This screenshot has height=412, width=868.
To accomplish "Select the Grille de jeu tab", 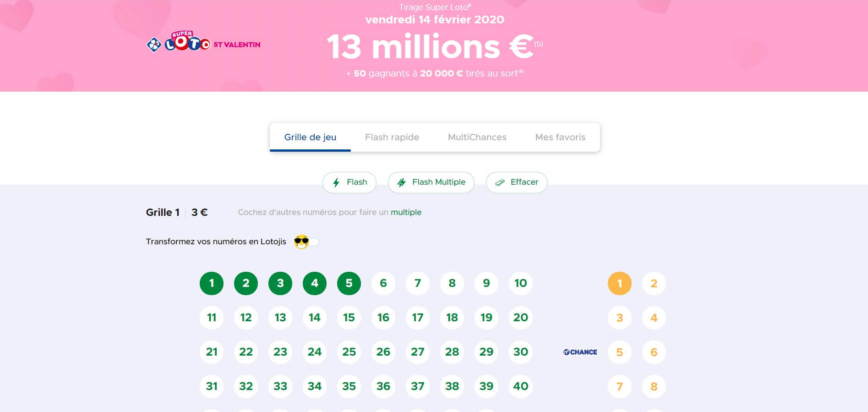I will (x=310, y=137).
